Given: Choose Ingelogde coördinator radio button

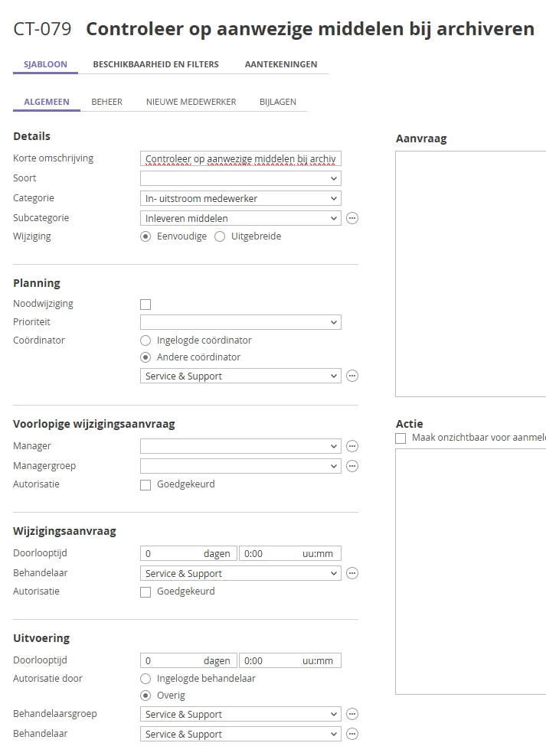Looking at the screenshot, I should [145, 341].
